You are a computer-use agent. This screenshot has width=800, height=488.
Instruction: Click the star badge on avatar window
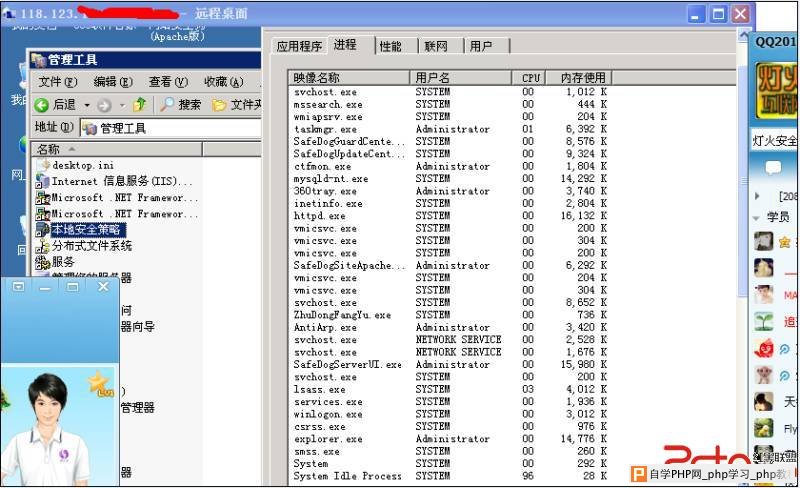[100, 383]
